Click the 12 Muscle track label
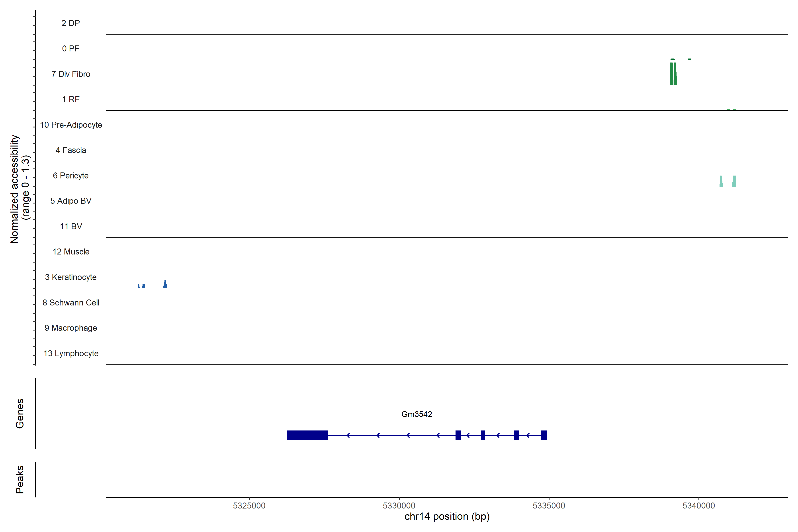The image size is (798, 532). tap(71, 252)
